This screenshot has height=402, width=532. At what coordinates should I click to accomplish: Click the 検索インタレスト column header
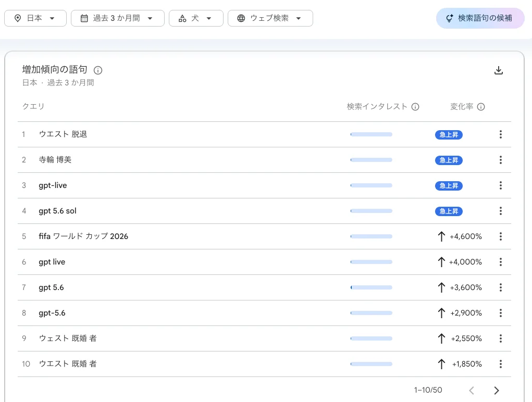click(x=377, y=107)
